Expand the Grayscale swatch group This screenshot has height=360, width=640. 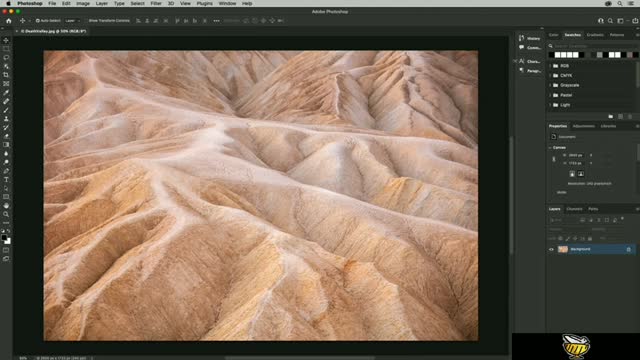(x=551, y=85)
